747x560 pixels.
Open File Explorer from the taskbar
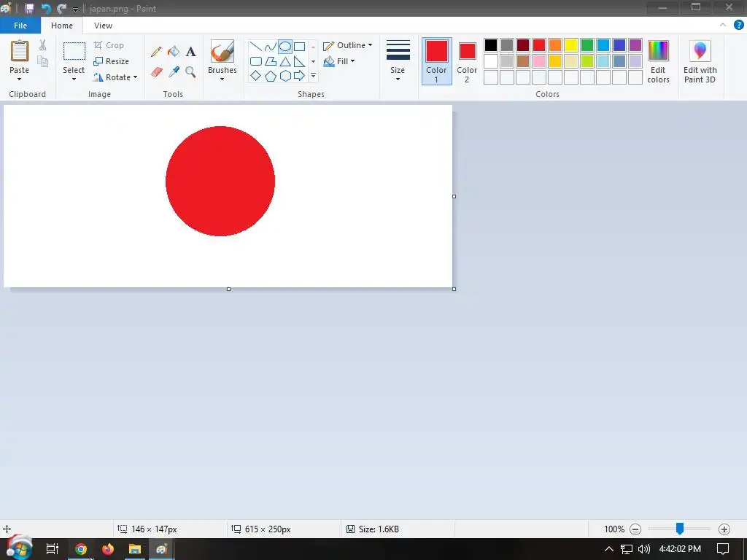(135, 549)
